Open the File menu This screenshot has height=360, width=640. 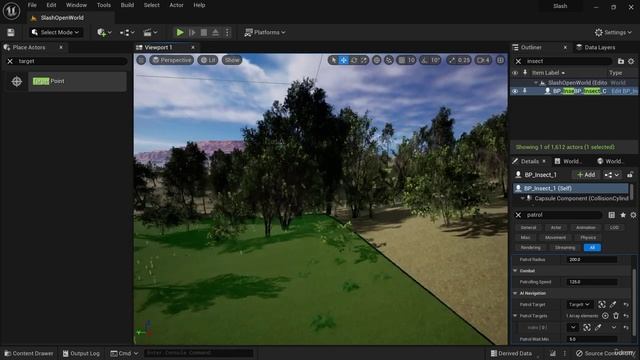pyautogui.click(x=32, y=5)
